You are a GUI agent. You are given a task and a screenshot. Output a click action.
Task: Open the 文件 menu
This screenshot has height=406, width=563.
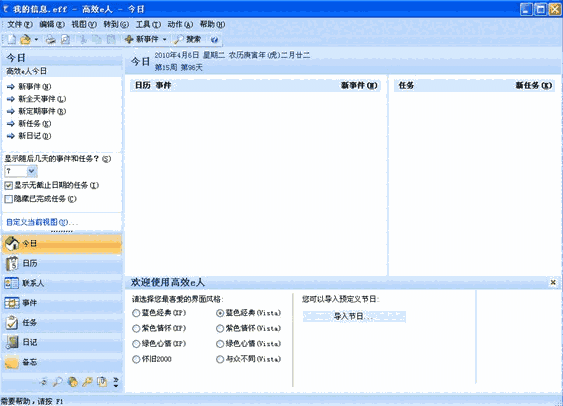(20, 24)
